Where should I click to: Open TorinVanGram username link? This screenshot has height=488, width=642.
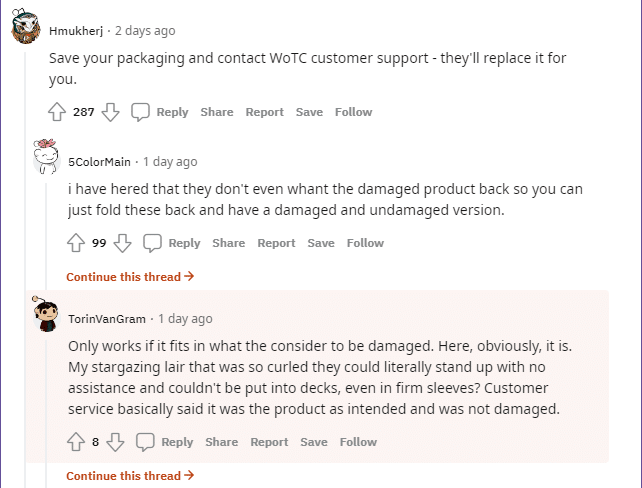click(109, 319)
